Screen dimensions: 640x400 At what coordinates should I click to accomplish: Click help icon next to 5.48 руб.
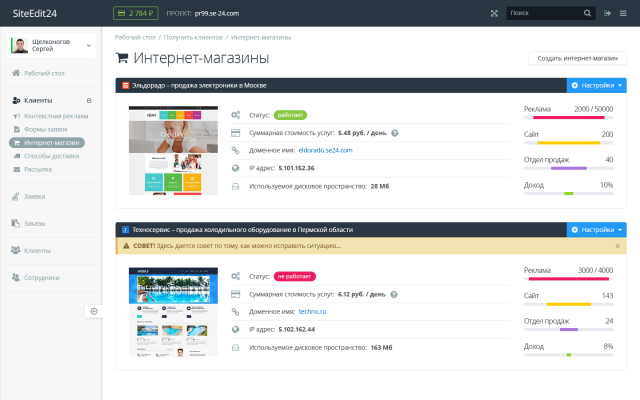[x=395, y=133]
